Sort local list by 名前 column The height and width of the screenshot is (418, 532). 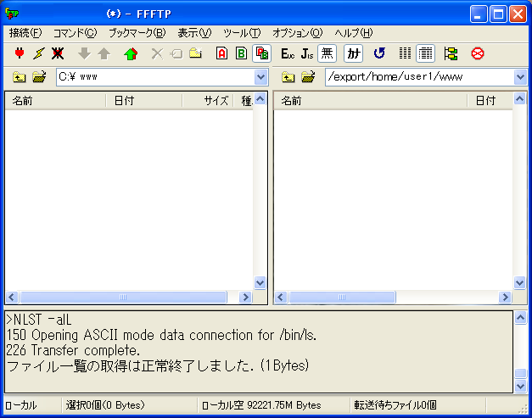pyautogui.click(x=55, y=101)
